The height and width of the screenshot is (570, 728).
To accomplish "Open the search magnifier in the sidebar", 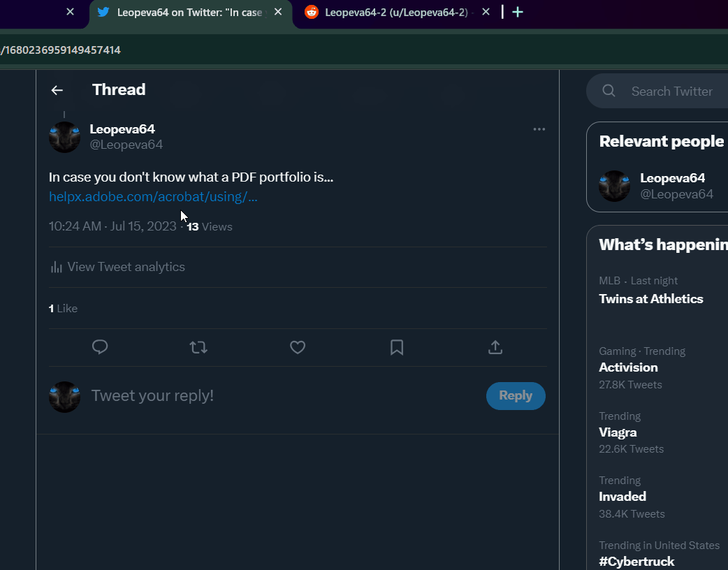I will point(608,90).
